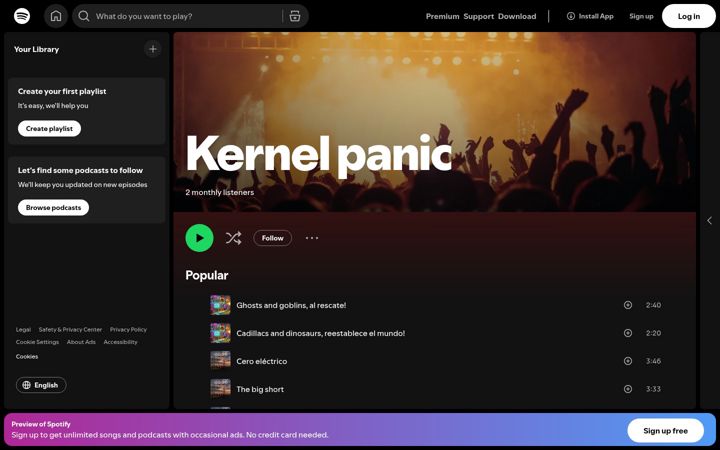Image resolution: width=720 pixels, height=450 pixels.
Task: Click the 'Kernel panic' artist title
Action: coord(319,155)
